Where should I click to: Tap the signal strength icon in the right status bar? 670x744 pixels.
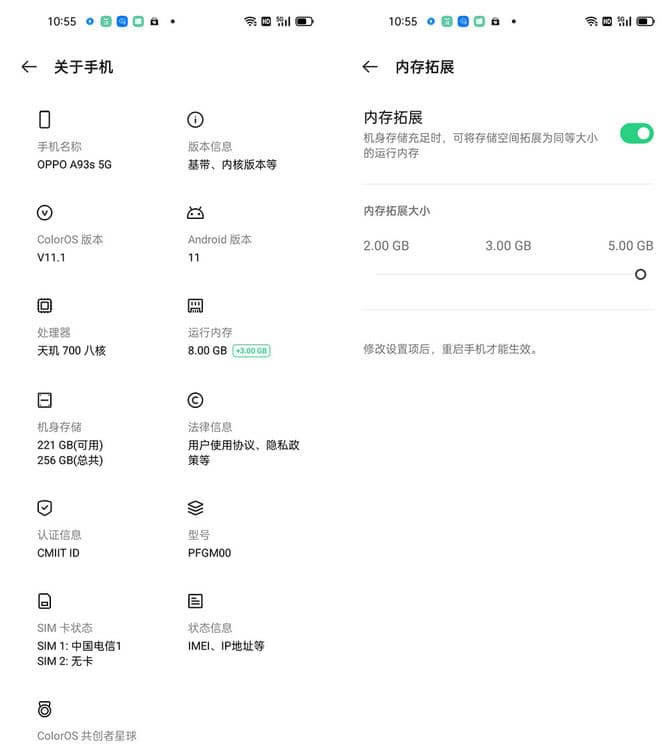coord(624,21)
